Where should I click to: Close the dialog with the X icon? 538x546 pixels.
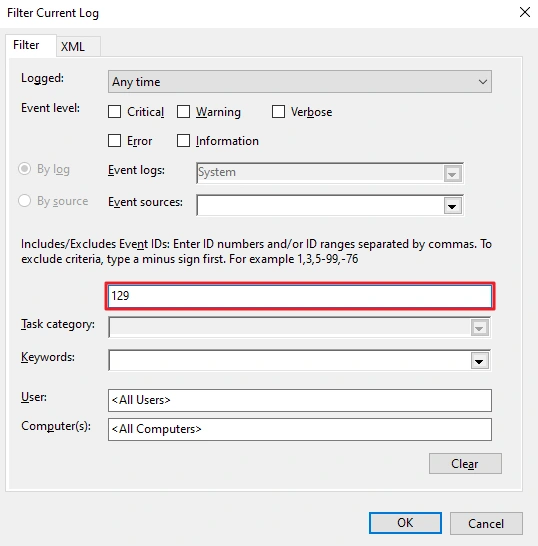524,12
